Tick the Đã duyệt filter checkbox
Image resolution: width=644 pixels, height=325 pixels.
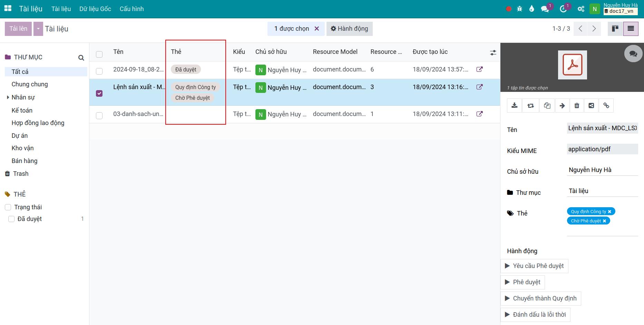tap(11, 219)
